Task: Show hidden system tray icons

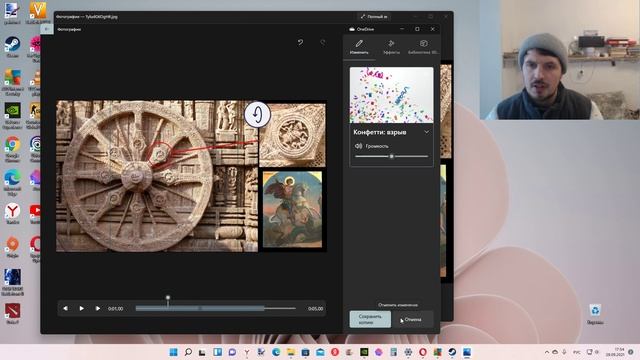Action: coord(547,352)
